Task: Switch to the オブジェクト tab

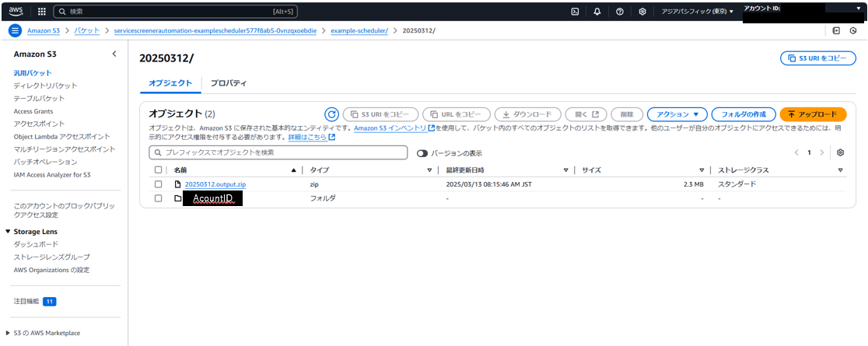Action: [x=170, y=83]
